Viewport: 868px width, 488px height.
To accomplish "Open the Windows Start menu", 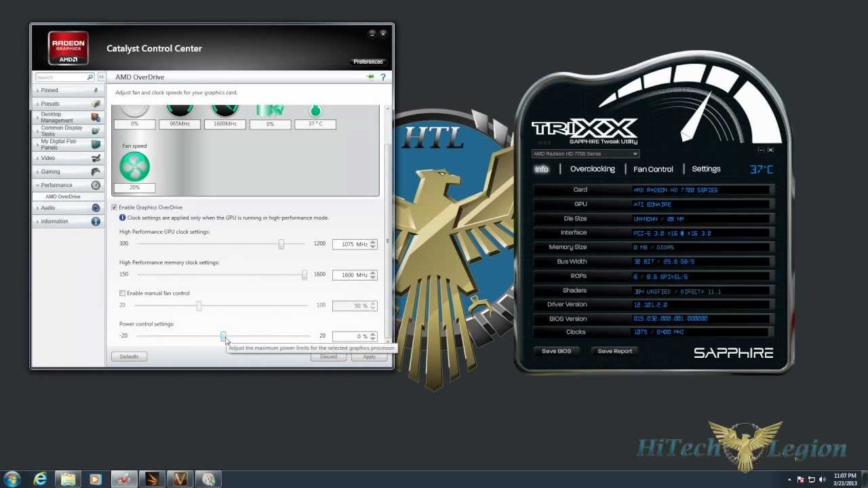I will [12, 479].
